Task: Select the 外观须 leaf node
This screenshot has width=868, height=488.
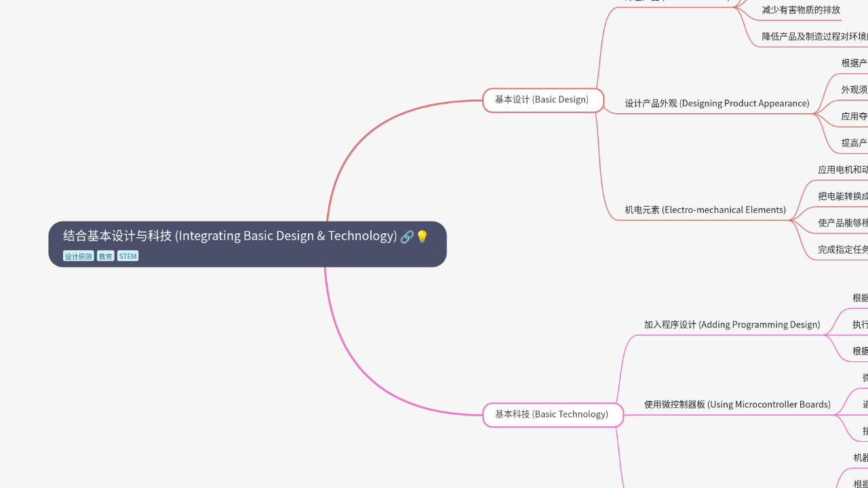Action: coord(854,89)
